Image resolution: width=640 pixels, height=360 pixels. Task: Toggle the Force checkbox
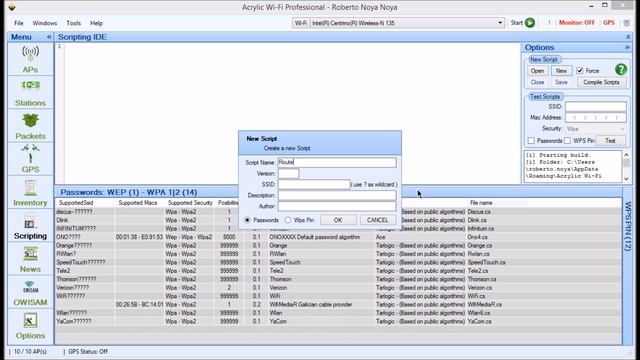[x=580, y=71]
